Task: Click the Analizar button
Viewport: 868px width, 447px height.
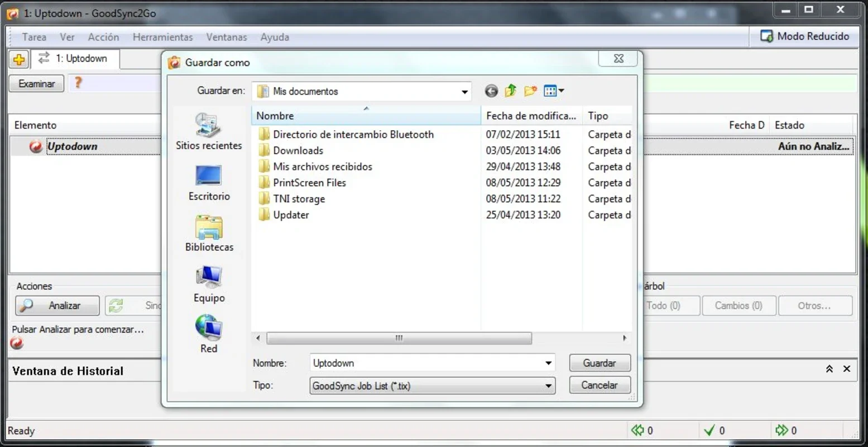Action: [57, 306]
